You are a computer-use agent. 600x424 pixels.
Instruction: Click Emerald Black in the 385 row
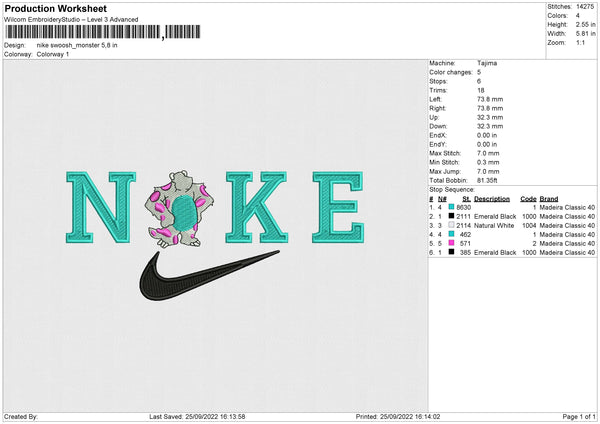point(495,253)
